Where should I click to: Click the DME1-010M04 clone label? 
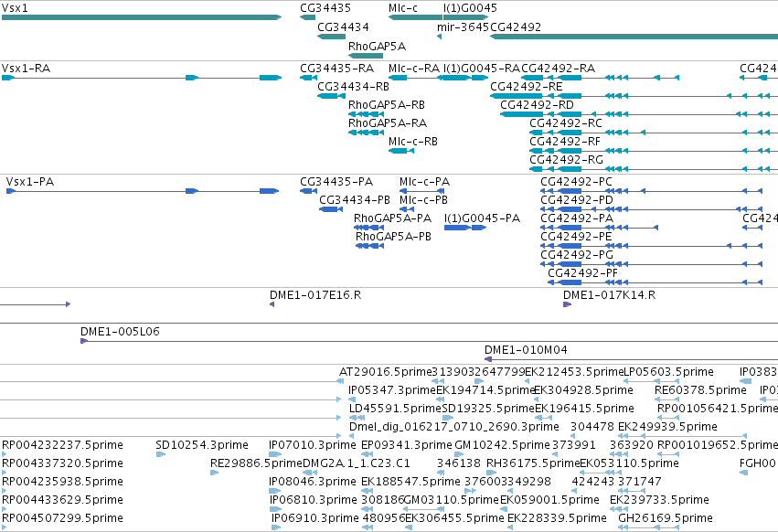[526, 350]
